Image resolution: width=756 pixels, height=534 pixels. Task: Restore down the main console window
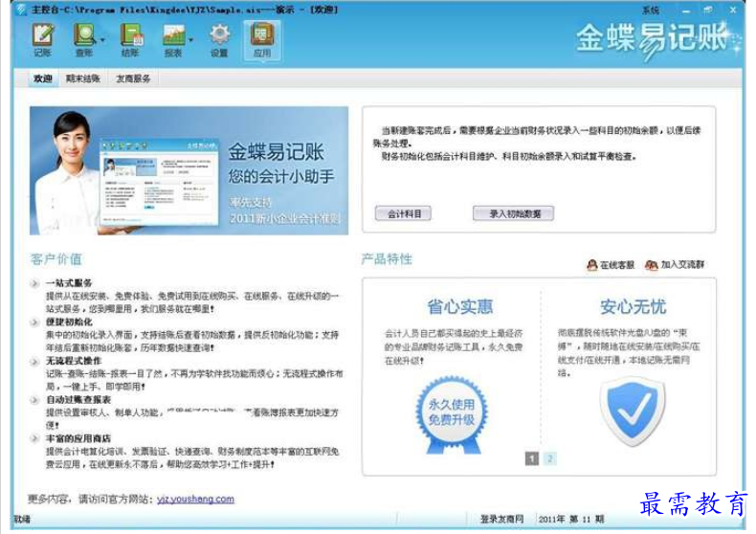coord(708,10)
